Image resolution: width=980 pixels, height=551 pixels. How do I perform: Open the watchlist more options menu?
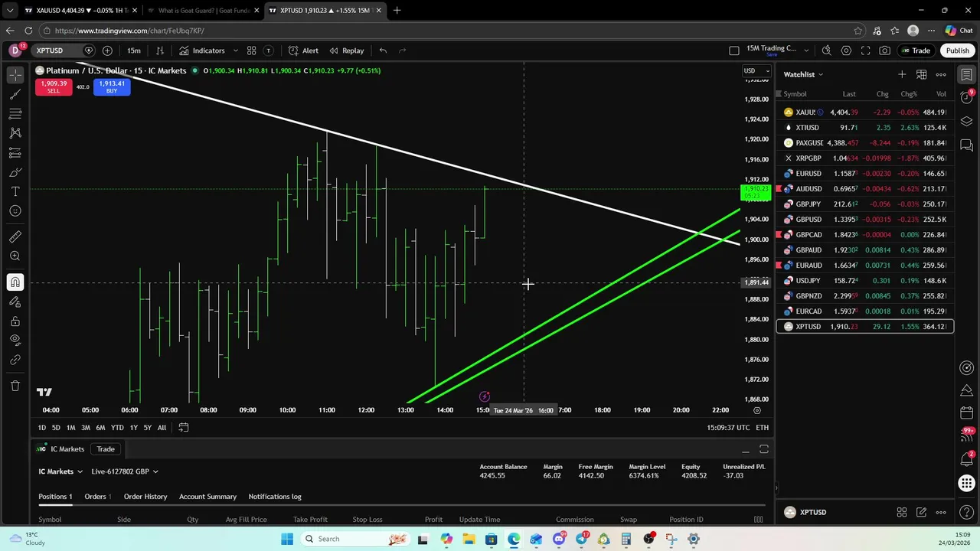point(941,74)
